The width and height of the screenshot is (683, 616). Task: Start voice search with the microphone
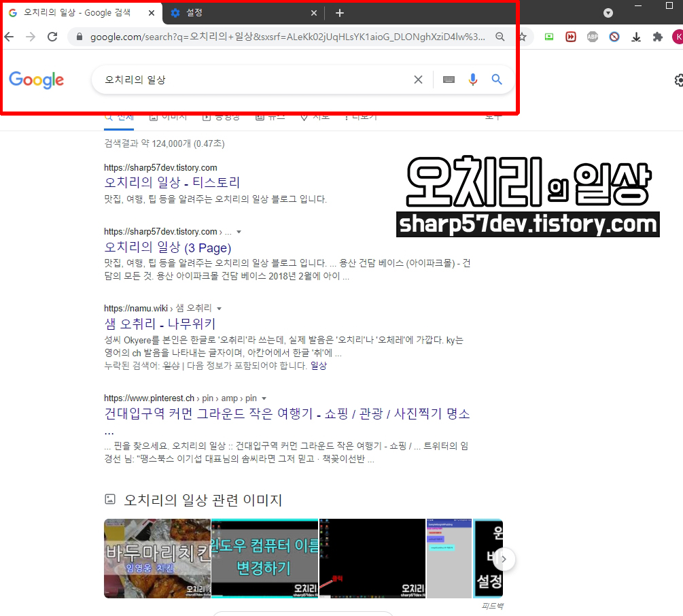[x=473, y=80]
